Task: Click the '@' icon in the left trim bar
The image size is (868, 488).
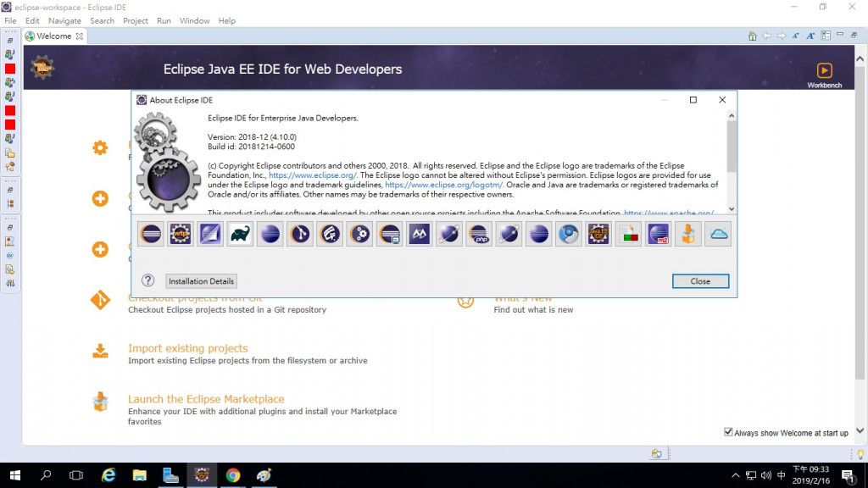Action: tap(10, 256)
